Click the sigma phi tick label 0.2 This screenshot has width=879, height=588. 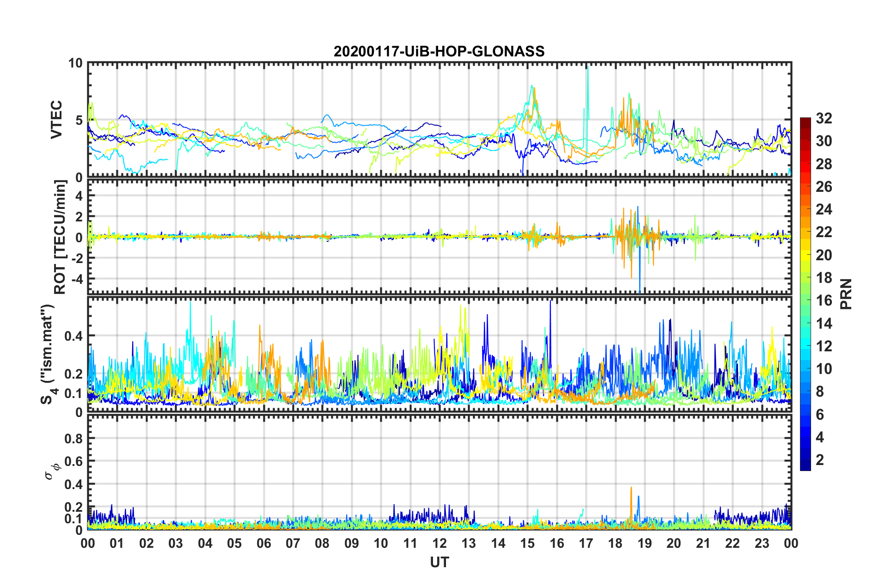coord(73,507)
